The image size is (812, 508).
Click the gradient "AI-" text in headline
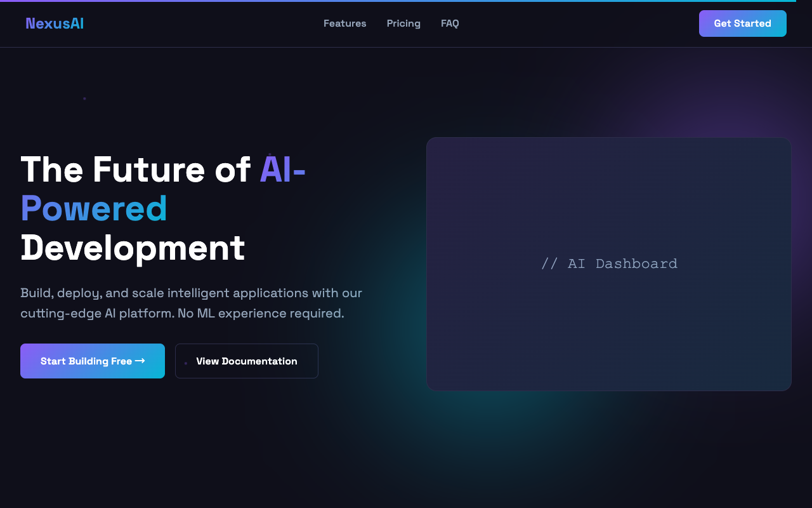pyautogui.click(x=282, y=170)
